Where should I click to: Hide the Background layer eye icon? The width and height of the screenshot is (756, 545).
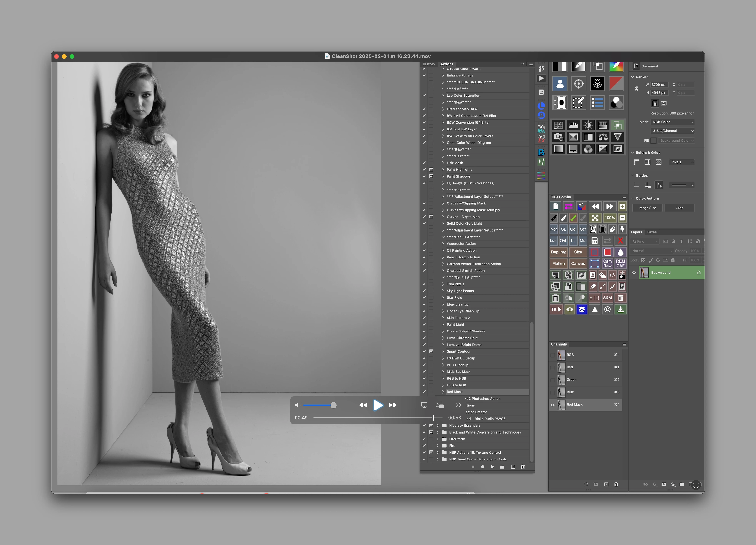coord(634,272)
